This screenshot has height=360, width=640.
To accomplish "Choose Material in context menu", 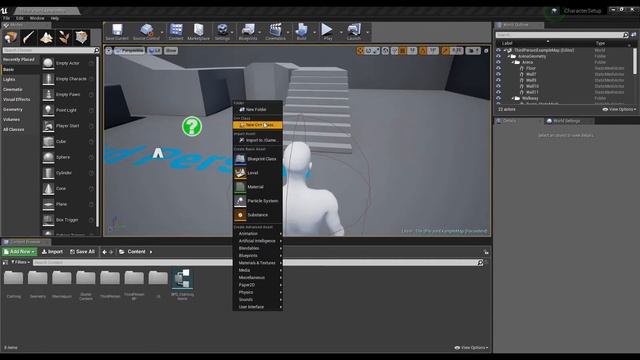I will coord(258,187).
